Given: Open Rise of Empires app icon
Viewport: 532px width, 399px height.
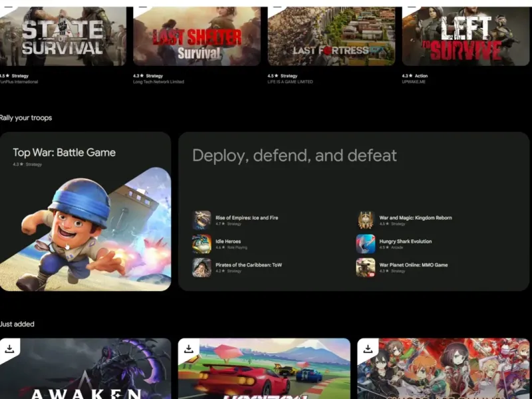Looking at the screenshot, I should click(201, 220).
